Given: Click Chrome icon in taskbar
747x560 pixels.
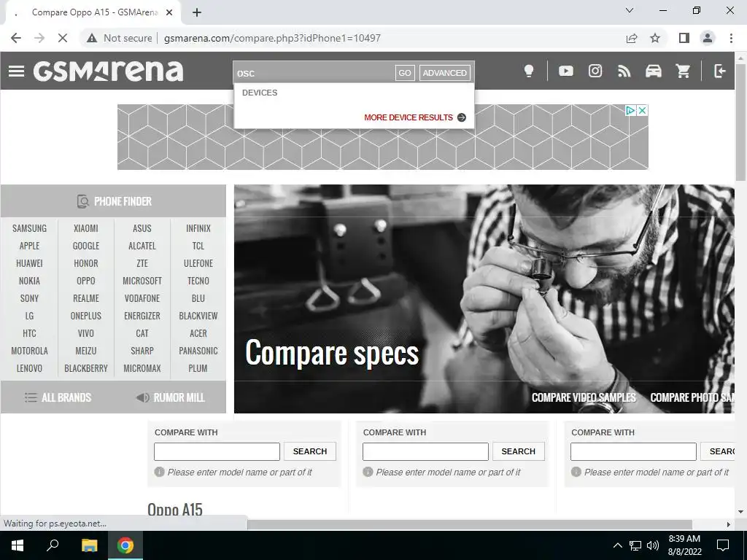Looking at the screenshot, I should (125, 545).
